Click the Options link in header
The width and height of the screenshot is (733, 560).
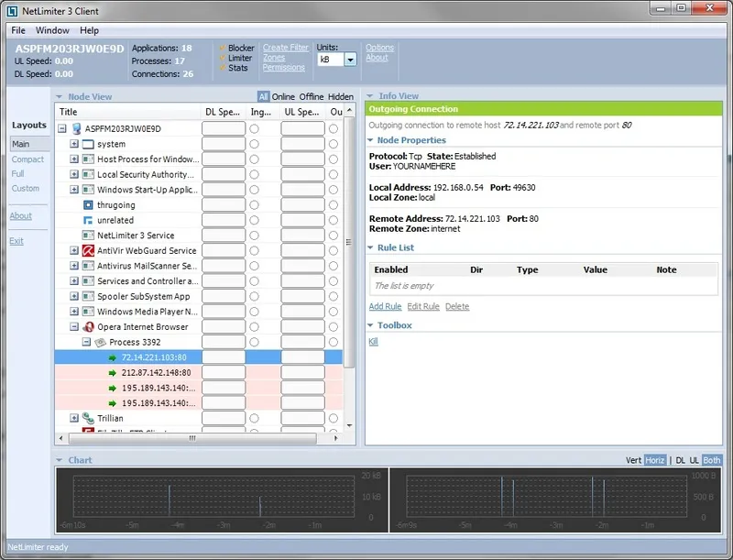[x=379, y=48]
